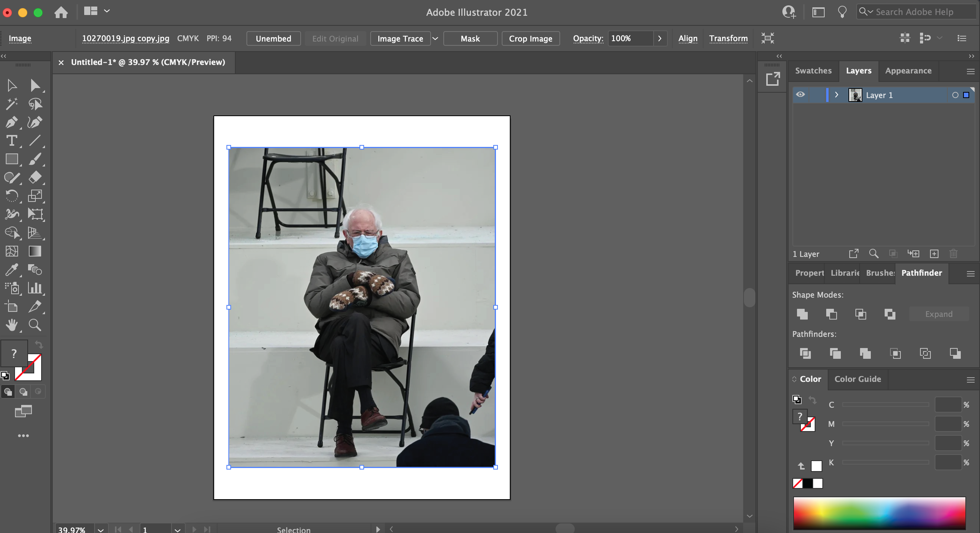Swap fill and stroke in toolbar

coord(38,344)
